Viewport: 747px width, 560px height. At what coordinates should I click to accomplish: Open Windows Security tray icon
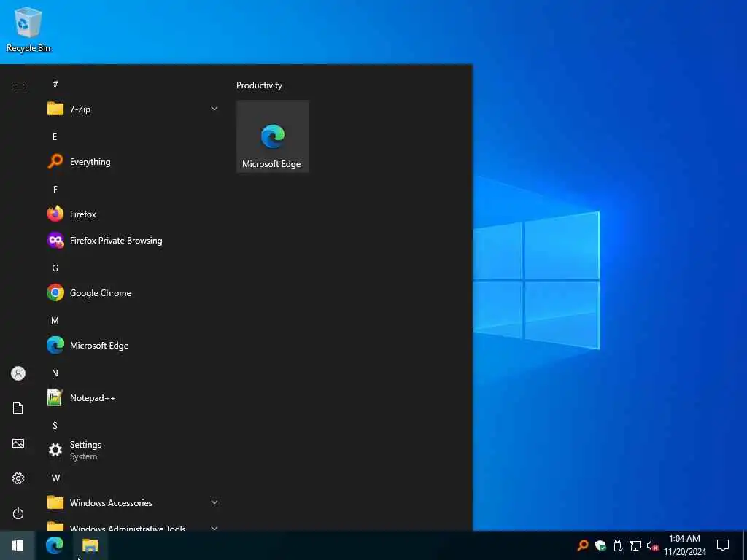(600, 545)
